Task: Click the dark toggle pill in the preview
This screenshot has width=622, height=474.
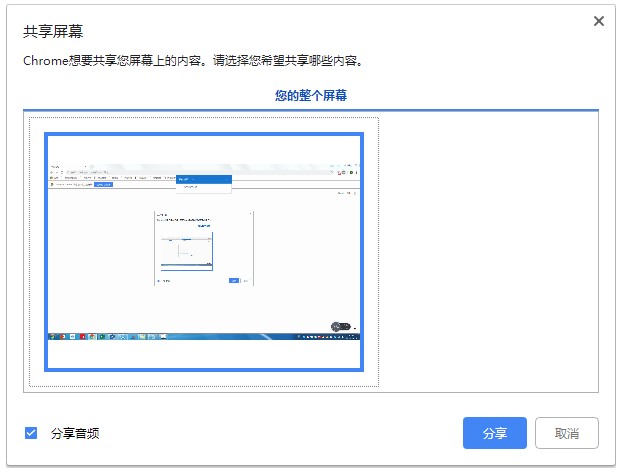Action: 341,326
